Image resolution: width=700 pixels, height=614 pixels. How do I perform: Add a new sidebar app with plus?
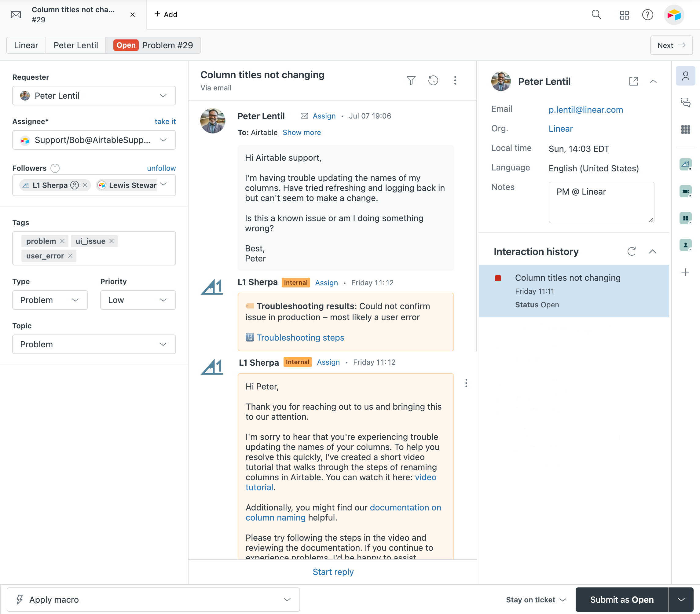click(x=685, y=272)
